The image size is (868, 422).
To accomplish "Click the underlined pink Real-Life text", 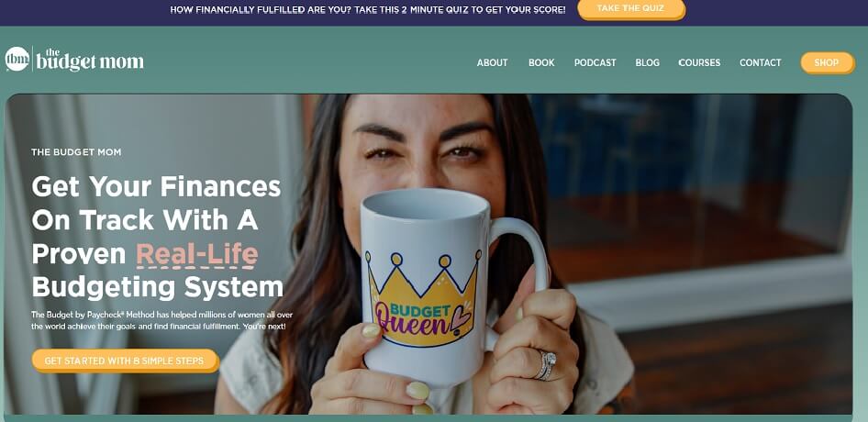I will 197,255.
